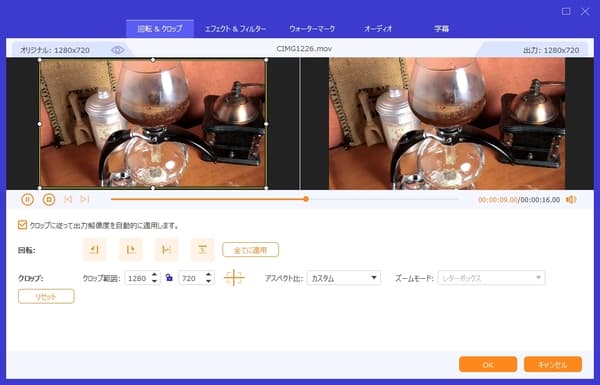Flip the video vertically

coord(202,250)
